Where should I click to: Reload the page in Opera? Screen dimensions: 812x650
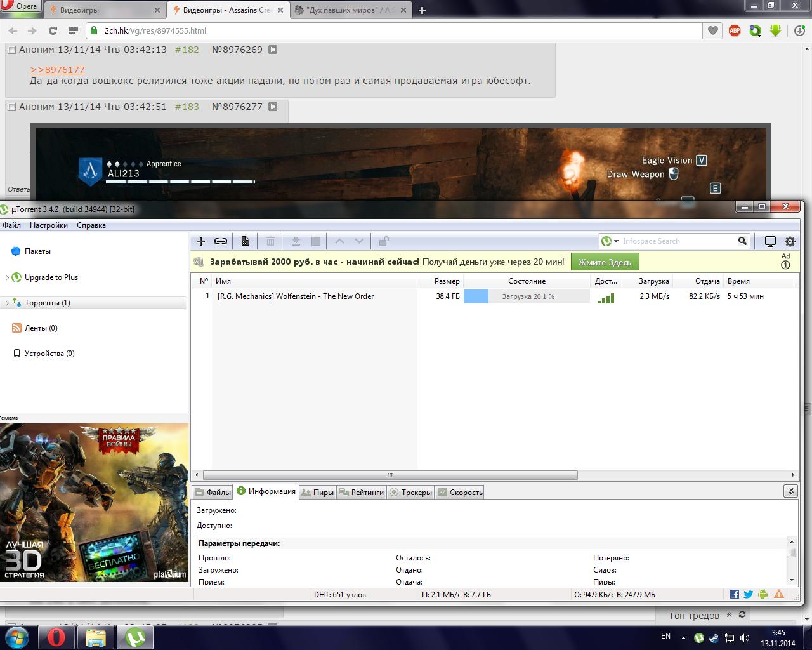(53, 30)
